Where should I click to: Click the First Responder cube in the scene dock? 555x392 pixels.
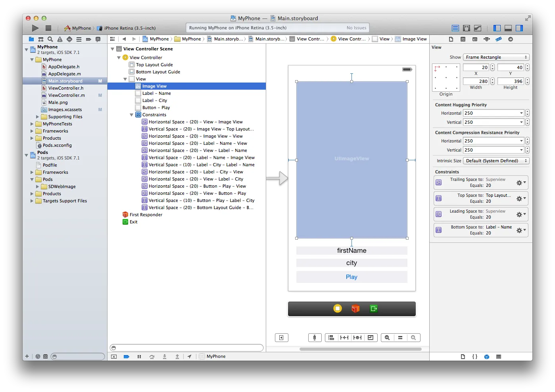[355, 309]
